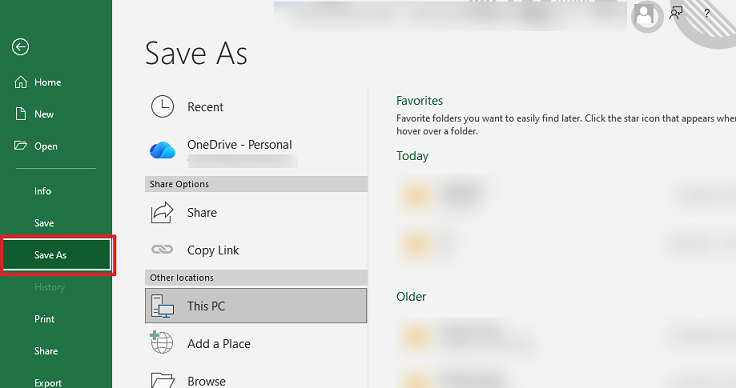Click the OneDrive cloud icon

click(x=162, y=150)
